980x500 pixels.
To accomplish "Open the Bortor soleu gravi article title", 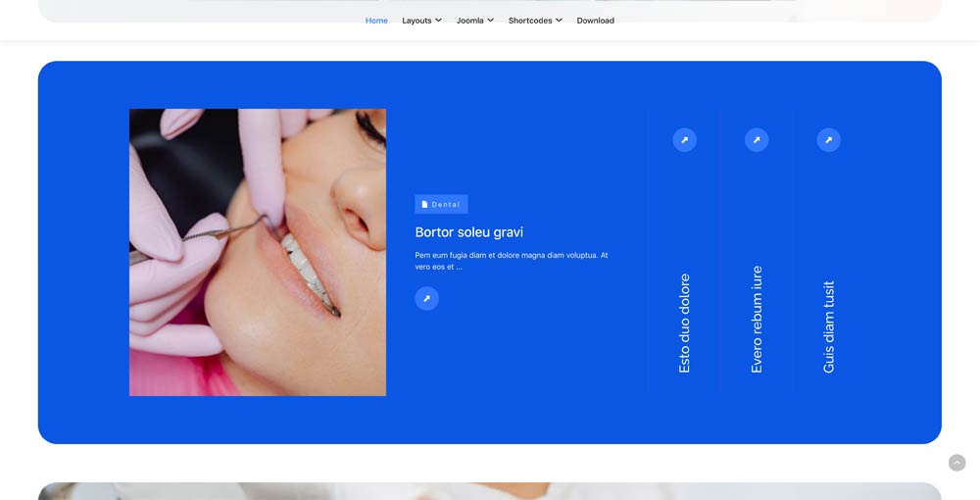I will click(x=468, y=232).
